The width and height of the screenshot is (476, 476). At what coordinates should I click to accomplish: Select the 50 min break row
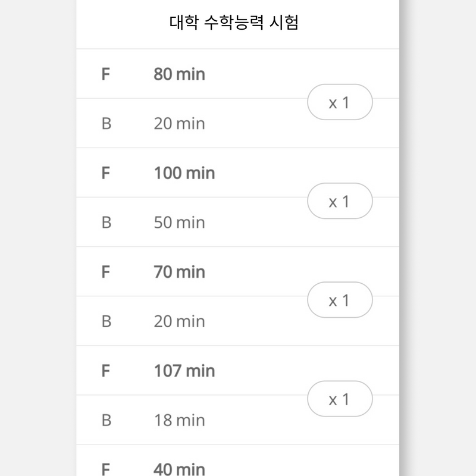237,222
